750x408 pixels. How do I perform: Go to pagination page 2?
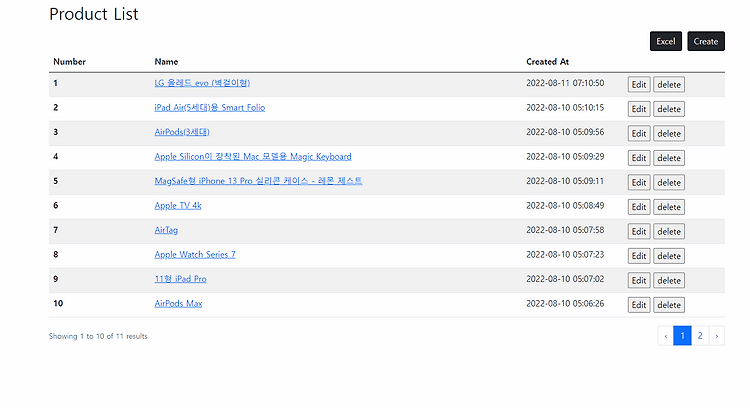(700, 336)
